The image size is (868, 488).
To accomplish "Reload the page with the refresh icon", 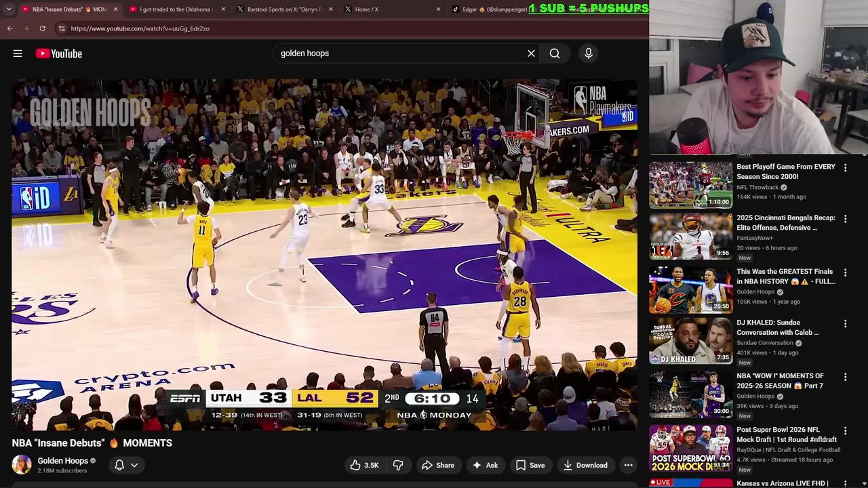I will click(42, 28).
